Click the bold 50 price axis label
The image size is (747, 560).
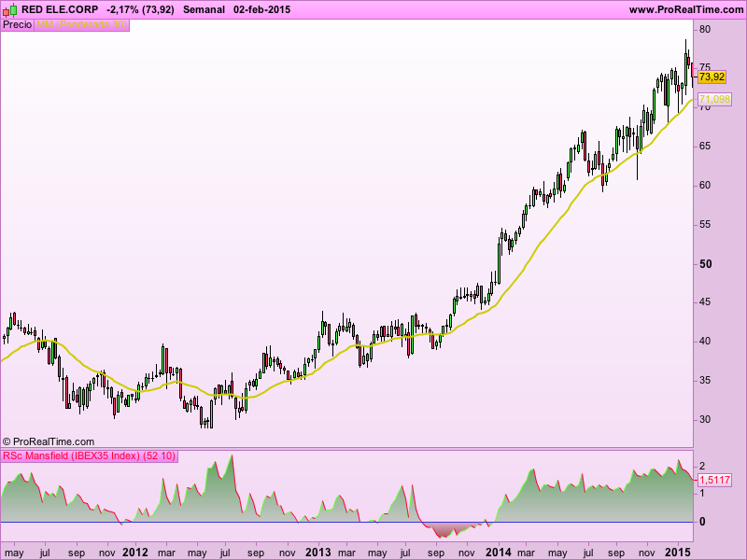pyautogui.click(x=706, y=263)
